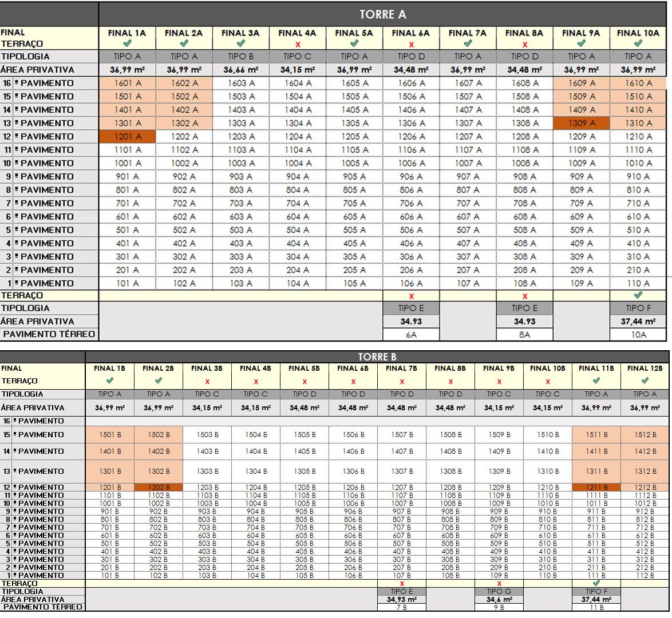Click the green checkmark under FINAL 1A header
The width and height of the screenshot is (672, 618).
coord(127,43)
